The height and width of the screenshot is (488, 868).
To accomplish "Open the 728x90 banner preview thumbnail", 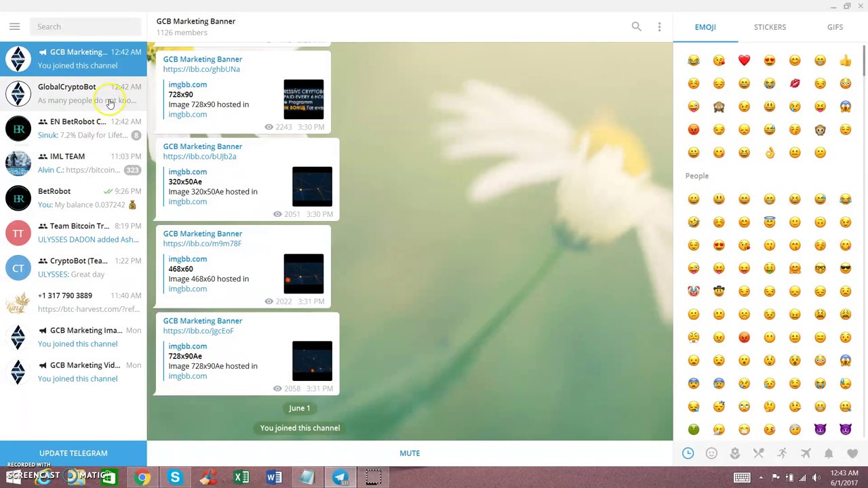I will click(x=304, y=100).
